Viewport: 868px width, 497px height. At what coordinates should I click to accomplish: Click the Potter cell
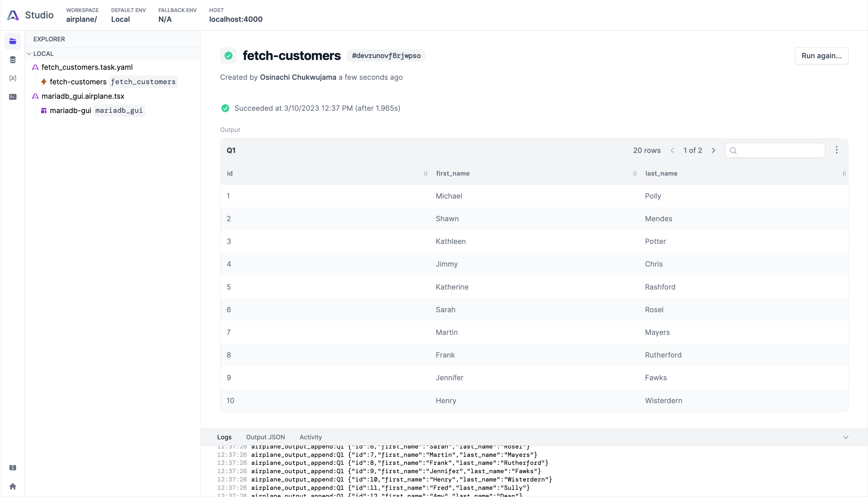(x=655, y=242)
